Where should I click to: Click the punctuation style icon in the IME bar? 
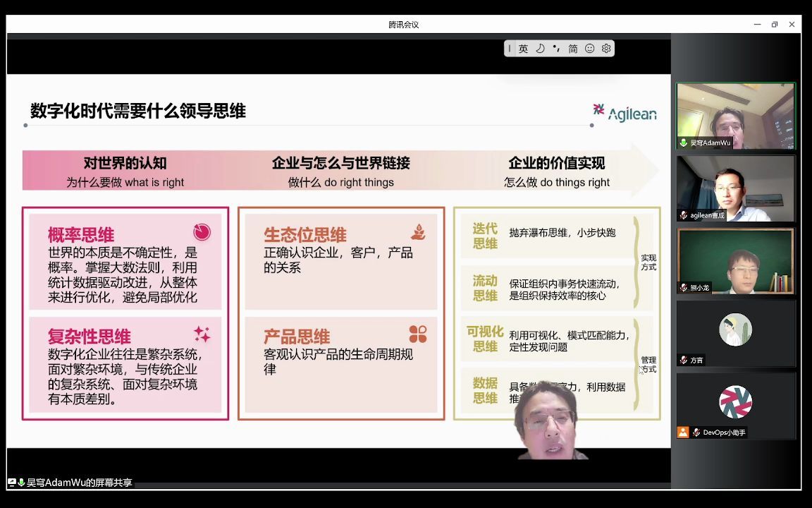[x=557, y=49]
